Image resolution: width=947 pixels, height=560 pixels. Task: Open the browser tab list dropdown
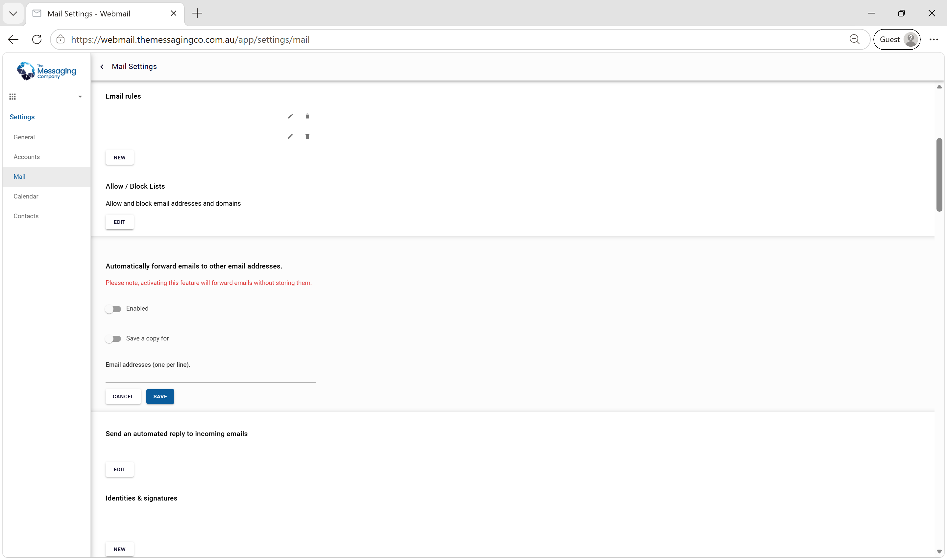(x=13, y=13)
